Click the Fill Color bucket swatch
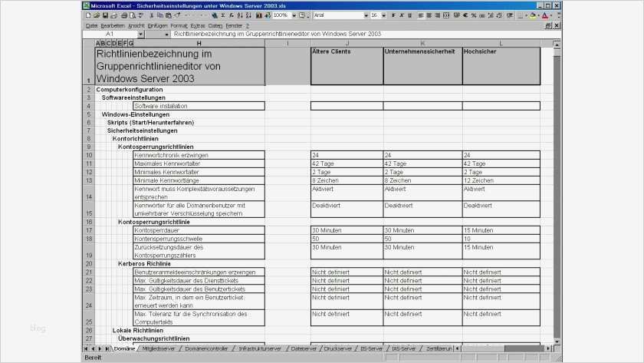The height and width of the screenshot is (363, 644). point(533,15)
